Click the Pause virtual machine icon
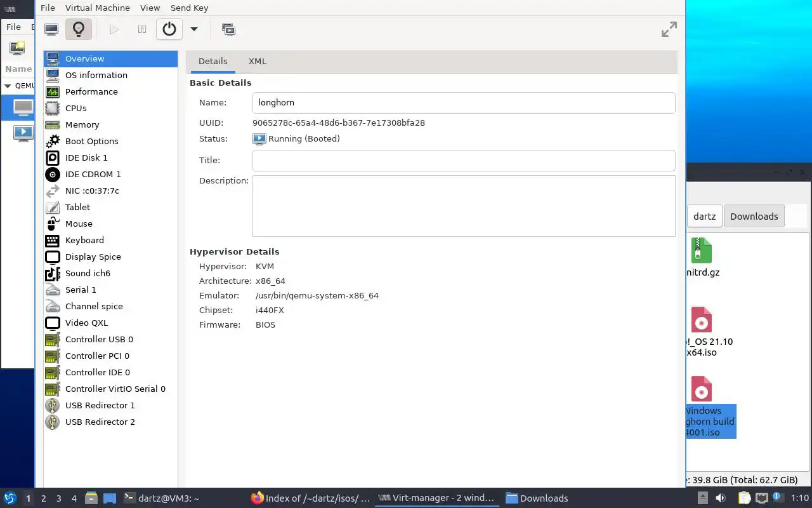812x508 pixels. (142, 29)
